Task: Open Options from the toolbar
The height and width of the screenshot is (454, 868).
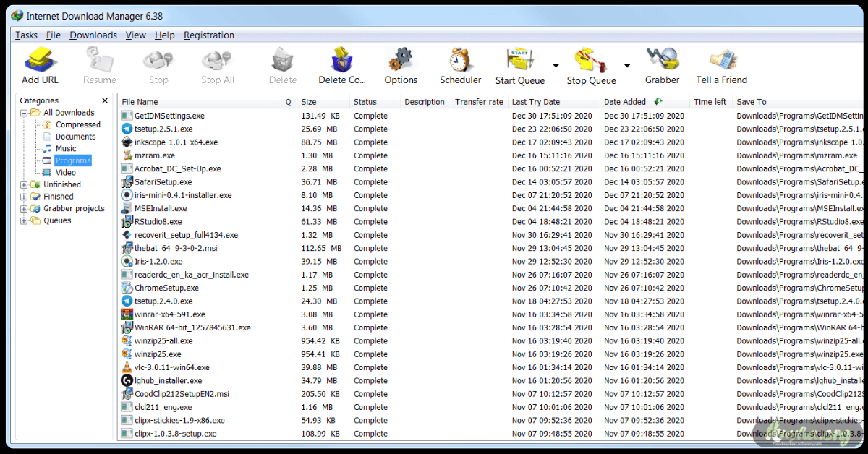Action: (400, 60)
